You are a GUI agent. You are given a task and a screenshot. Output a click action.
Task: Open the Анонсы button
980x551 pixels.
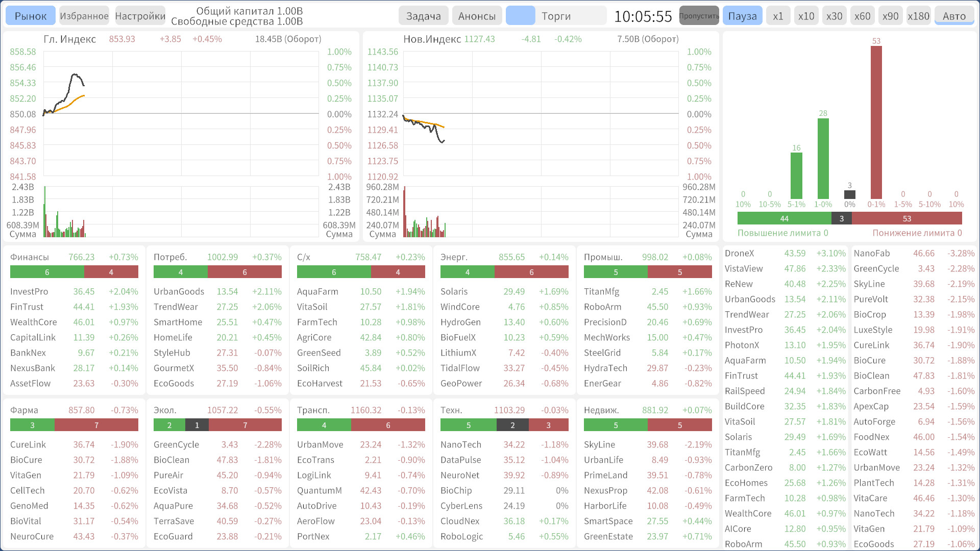[477, 16]
